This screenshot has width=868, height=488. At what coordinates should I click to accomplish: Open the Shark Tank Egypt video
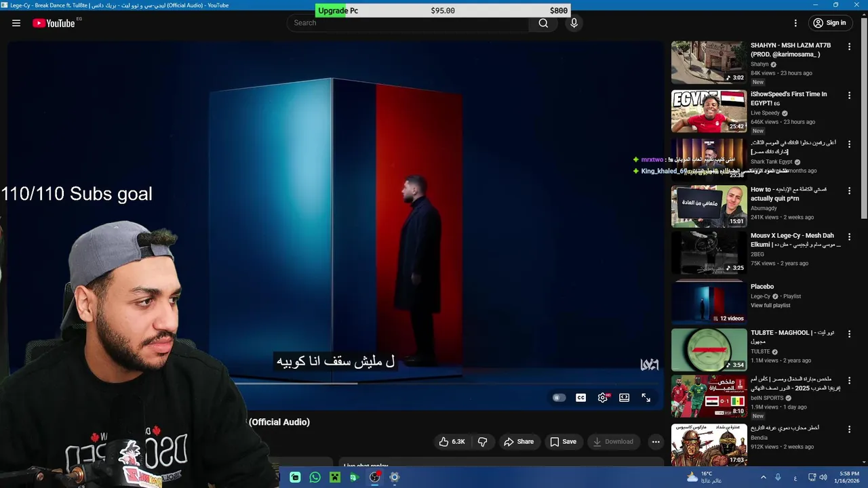click(x=709, y=159)
